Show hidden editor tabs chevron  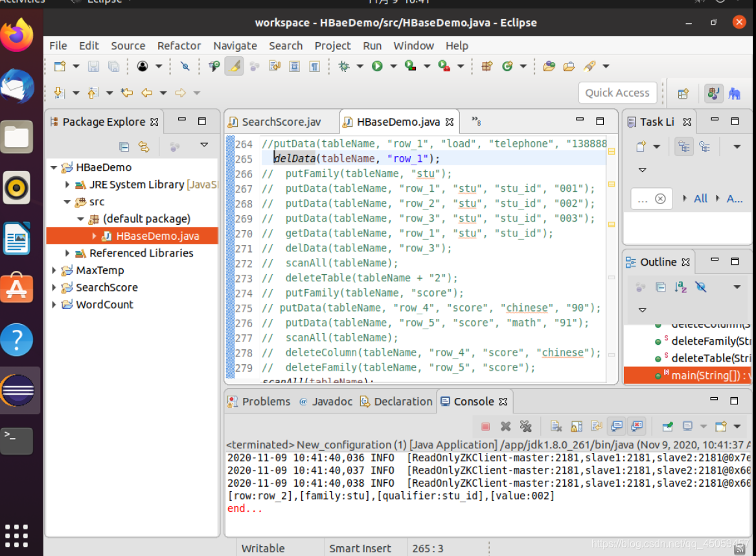476,121
